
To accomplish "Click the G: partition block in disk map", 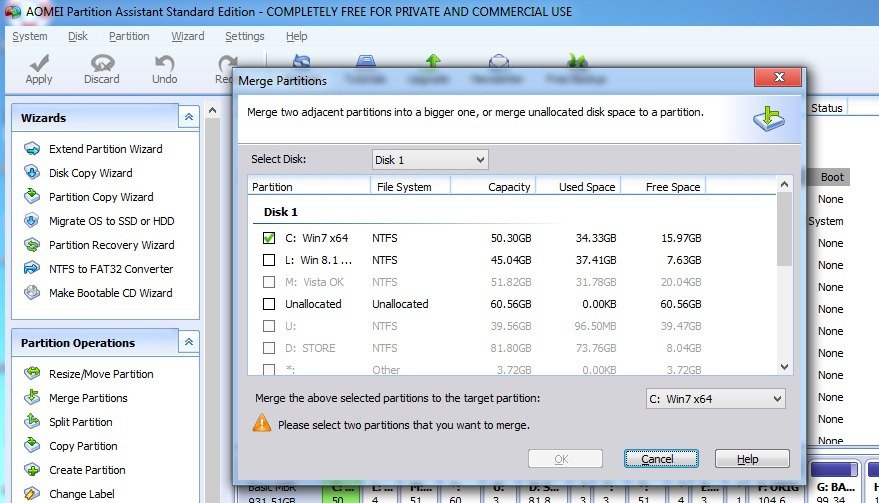I will coord(835,481).
